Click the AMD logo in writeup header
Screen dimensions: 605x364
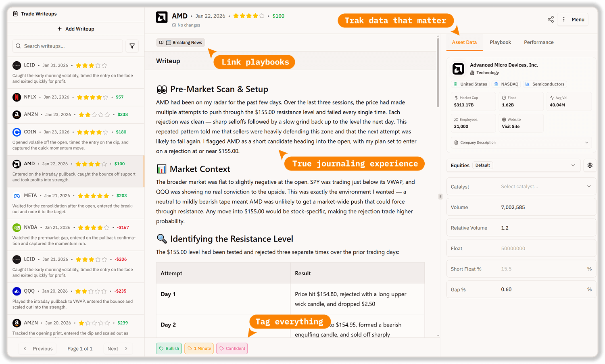162,17
